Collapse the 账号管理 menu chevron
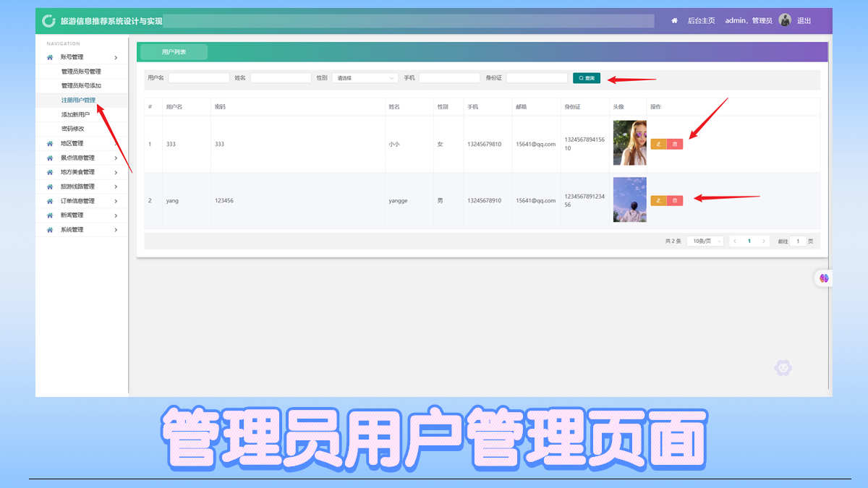Viewport: 868px width, 488px height. 116,57
